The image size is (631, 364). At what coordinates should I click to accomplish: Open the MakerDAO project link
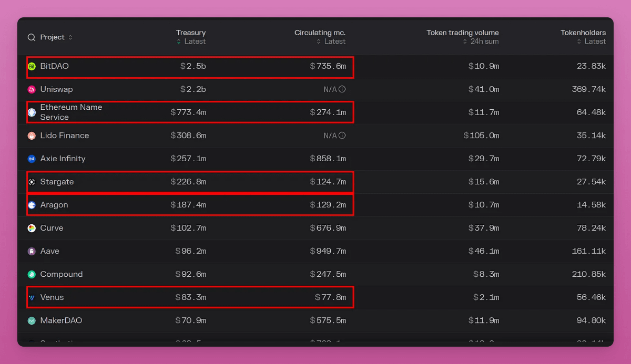61,320
